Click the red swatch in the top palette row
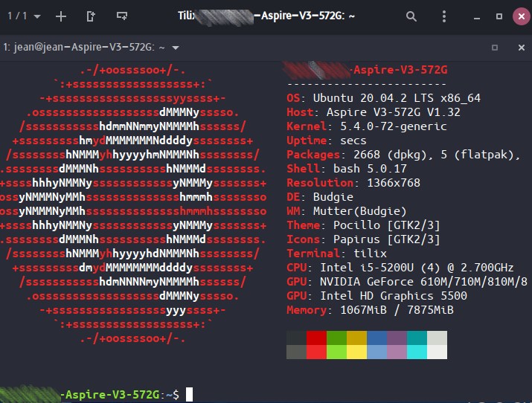 [x=317, y=338]
